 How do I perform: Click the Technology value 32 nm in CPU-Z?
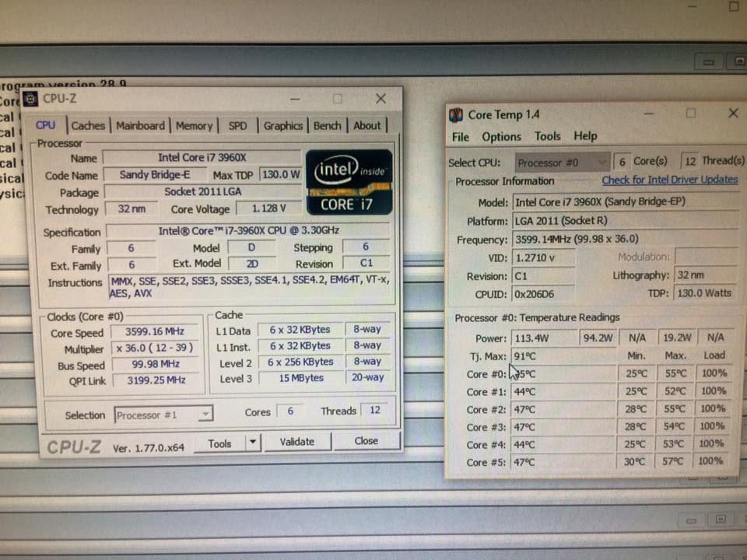131,209
